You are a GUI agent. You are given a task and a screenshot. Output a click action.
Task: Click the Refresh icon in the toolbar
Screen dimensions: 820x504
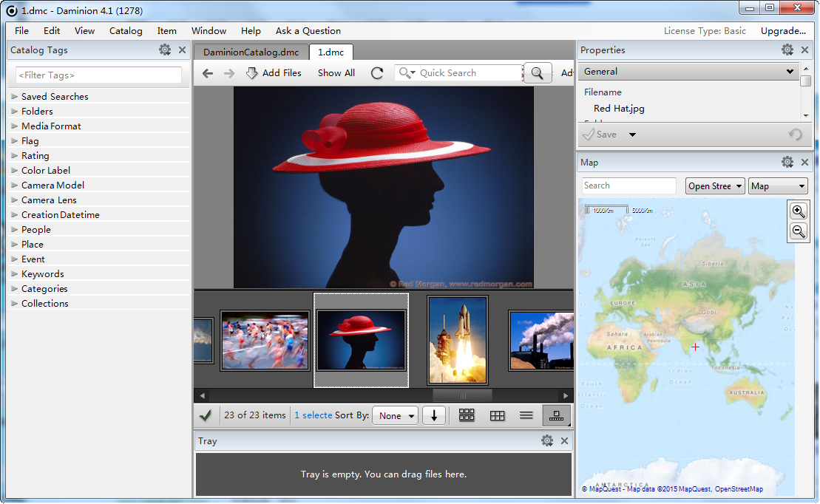[377, 73]
